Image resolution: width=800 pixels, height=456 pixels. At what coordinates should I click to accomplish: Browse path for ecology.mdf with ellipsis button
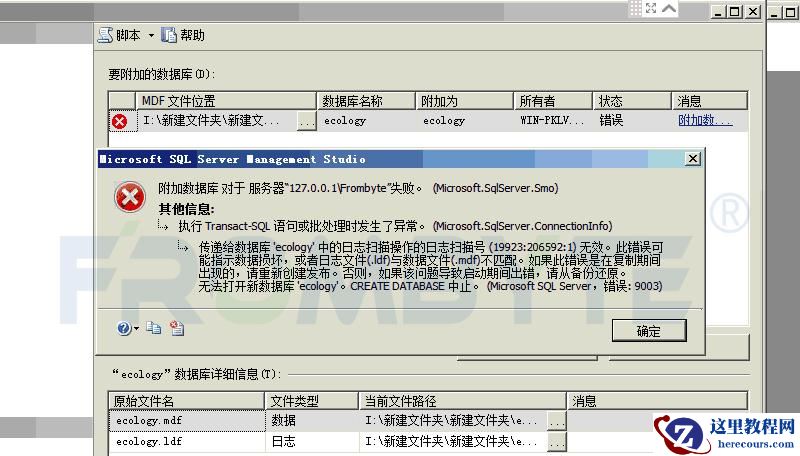(x=557, y=421)
